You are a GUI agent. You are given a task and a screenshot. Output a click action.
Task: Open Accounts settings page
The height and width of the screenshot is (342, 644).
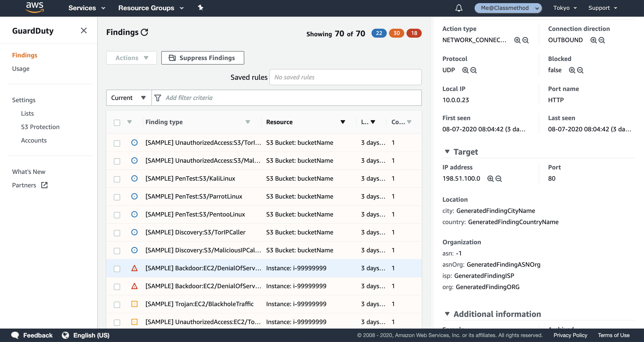click(x=34, y=141)
